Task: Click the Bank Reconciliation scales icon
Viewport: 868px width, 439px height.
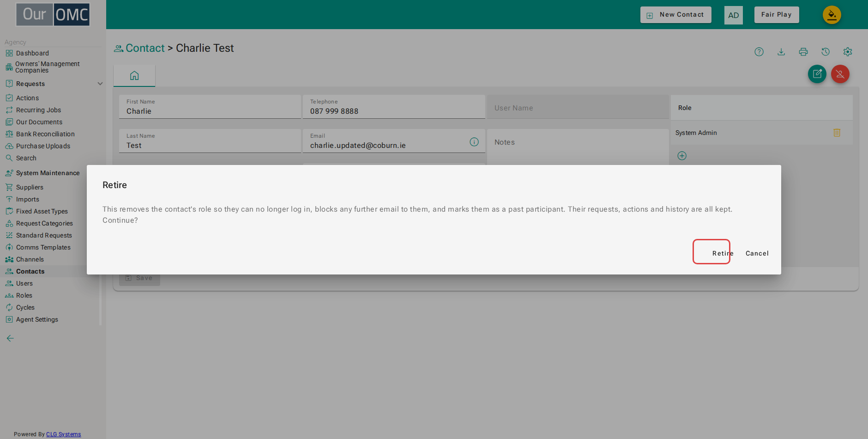Action: point(9,134)
